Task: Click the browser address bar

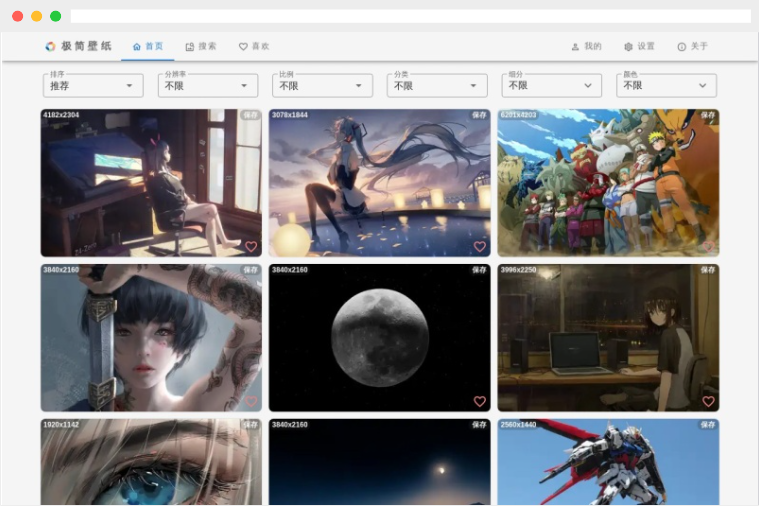Action: coord(410,16)
